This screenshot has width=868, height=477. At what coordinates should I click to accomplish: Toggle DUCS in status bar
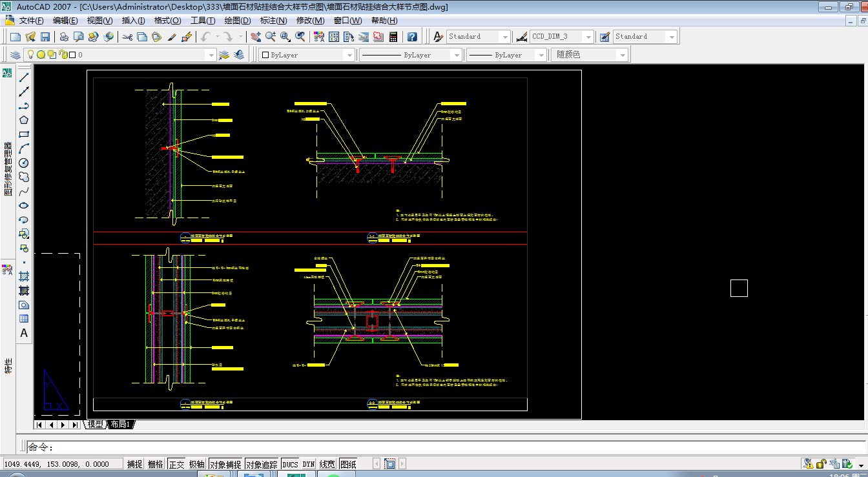(x=290, y=463)
